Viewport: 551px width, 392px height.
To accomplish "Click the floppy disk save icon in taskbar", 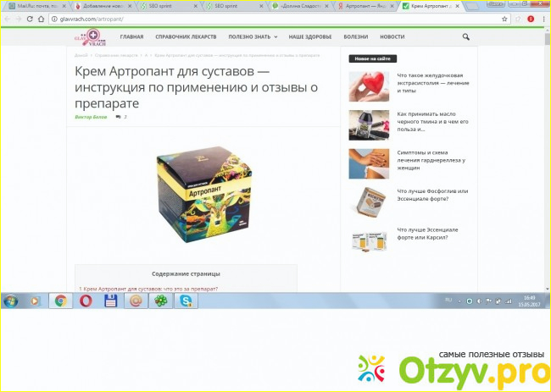I will tap(109, 301).
